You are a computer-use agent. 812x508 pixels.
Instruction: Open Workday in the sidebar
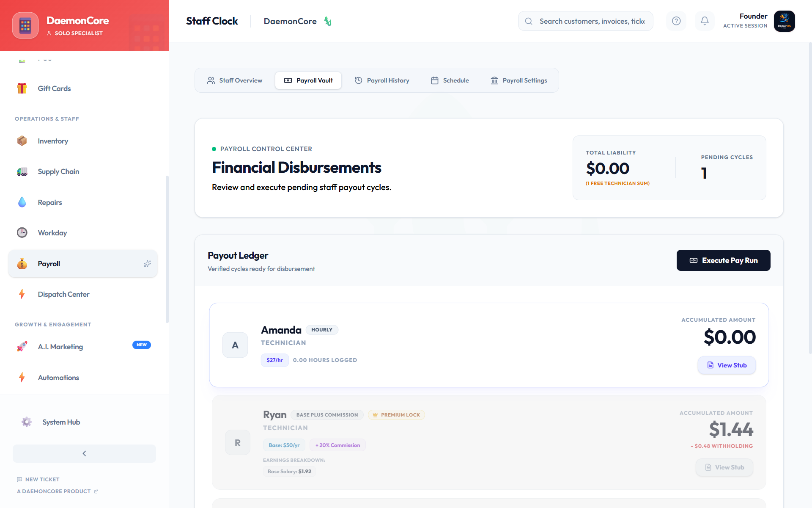[x=83, y=233]
